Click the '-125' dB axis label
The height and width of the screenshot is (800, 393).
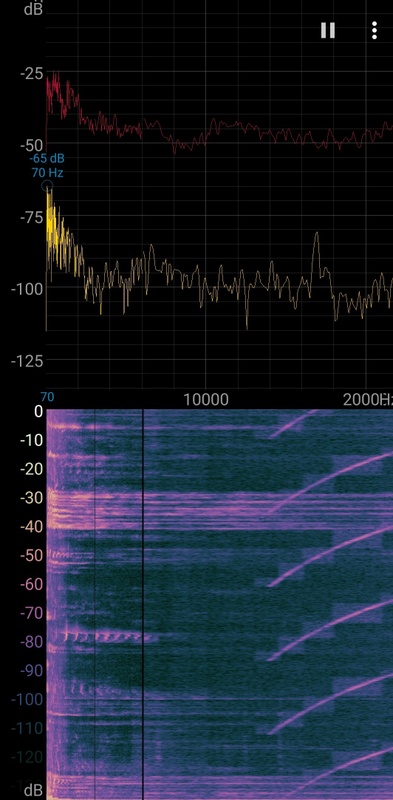pyautogui.click(x=28, y=361)
